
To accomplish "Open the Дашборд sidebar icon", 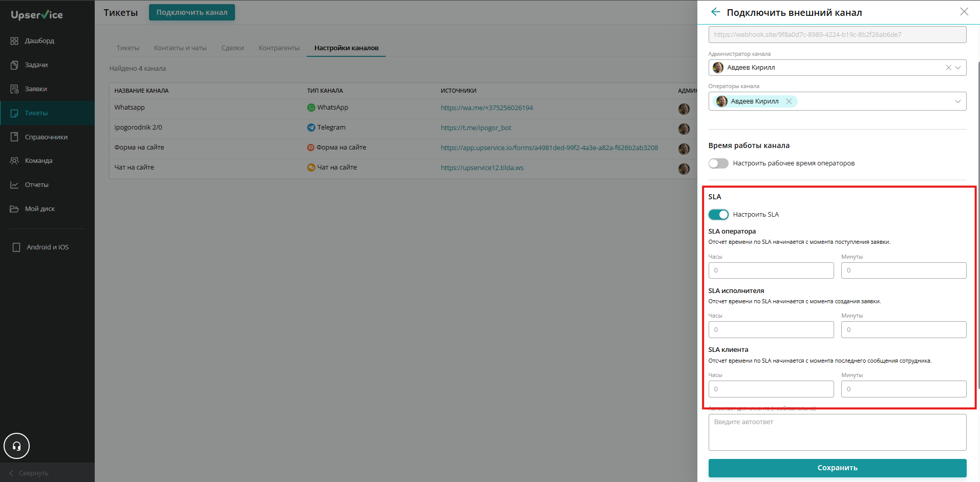I will point(14,41).
